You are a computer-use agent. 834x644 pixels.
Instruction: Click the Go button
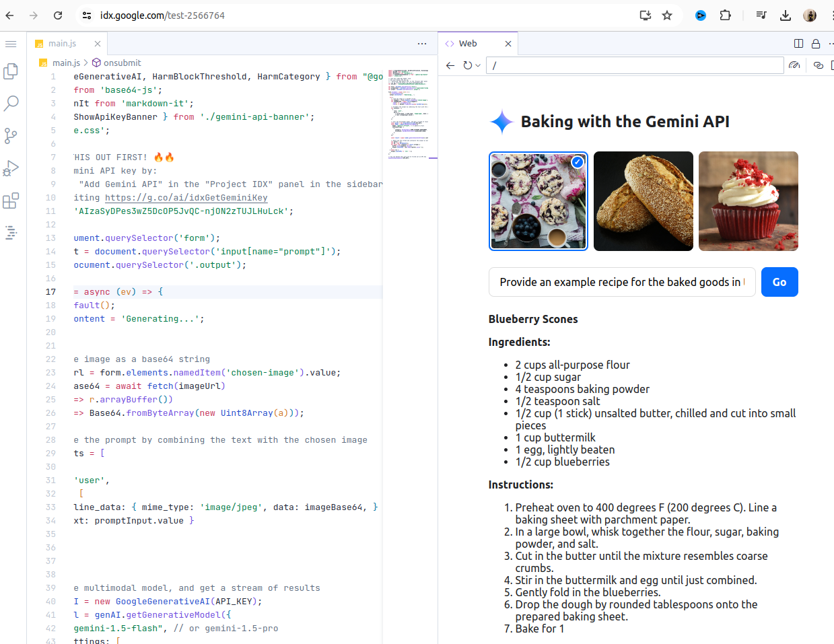[x=779, y=282]
